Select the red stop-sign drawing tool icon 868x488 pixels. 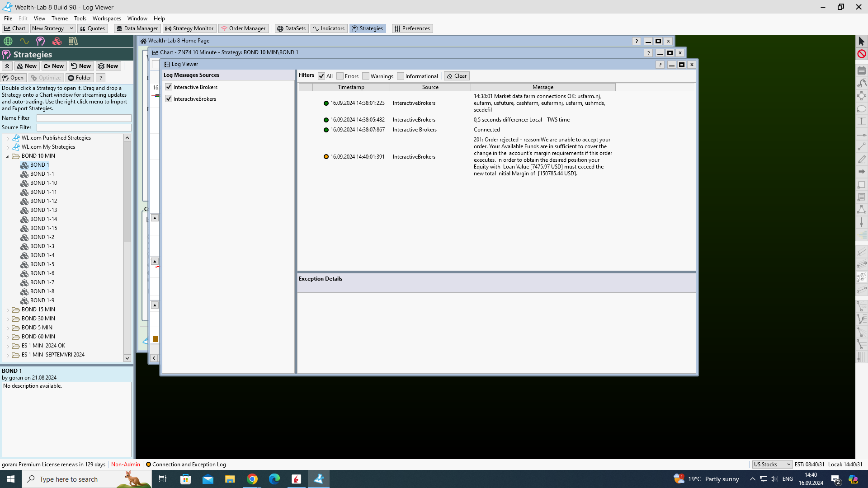tap(862, 54)
